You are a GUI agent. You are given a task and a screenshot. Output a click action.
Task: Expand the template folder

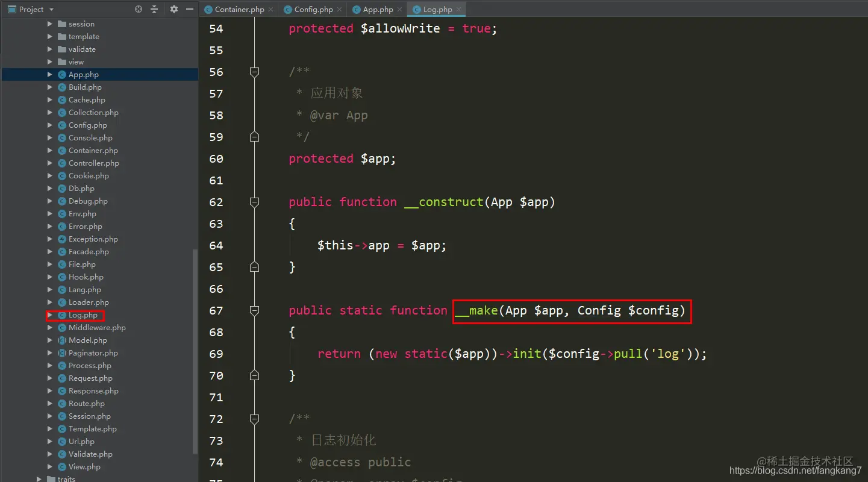50,37
